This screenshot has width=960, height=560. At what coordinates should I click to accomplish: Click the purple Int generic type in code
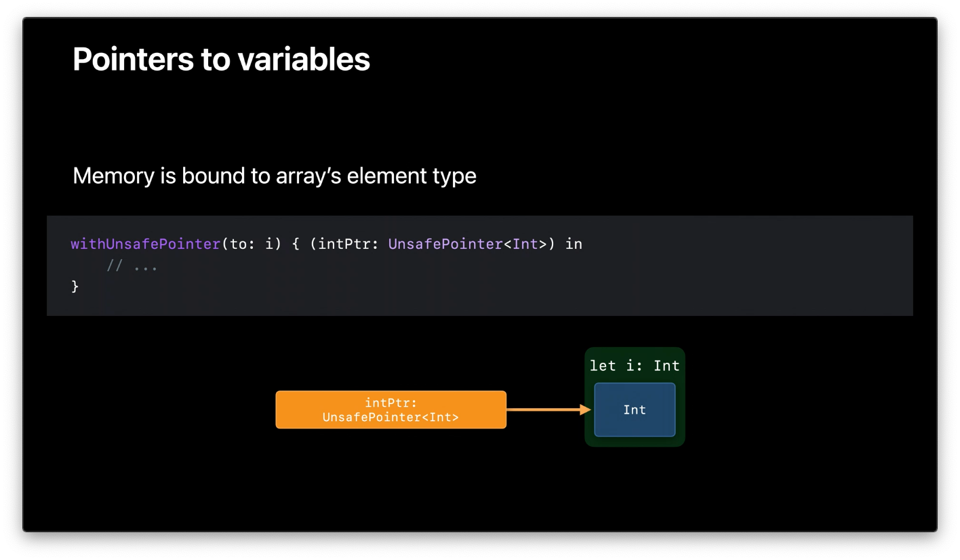(x=525, y=244)
